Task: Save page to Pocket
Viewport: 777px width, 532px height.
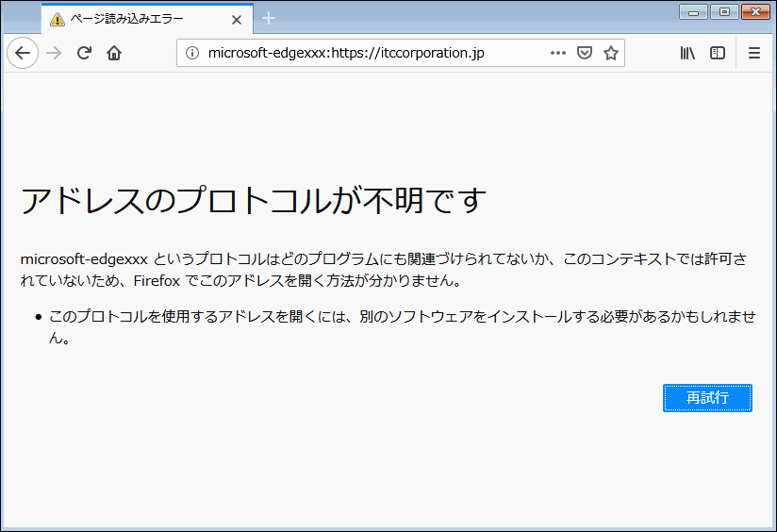Action: pyautogui.click(x=585, y=53)
